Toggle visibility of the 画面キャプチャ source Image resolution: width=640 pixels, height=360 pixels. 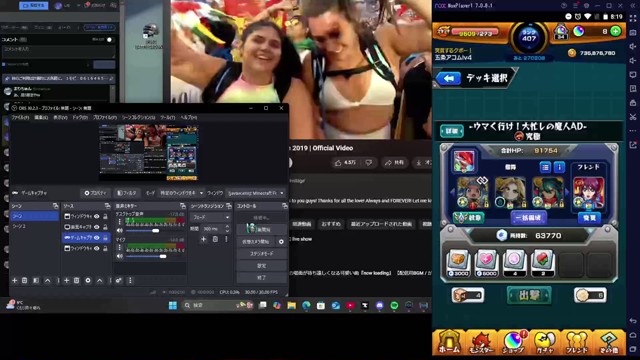tap(97, 227)
